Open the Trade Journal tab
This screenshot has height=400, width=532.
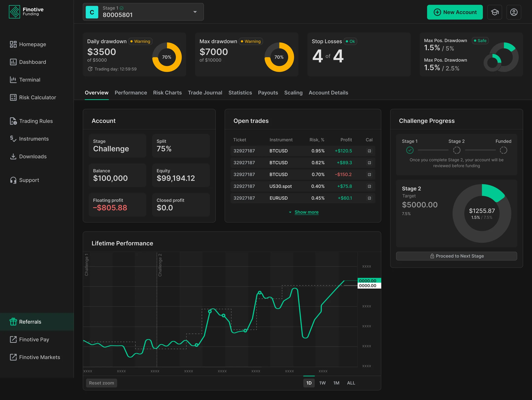coord(205,93)
